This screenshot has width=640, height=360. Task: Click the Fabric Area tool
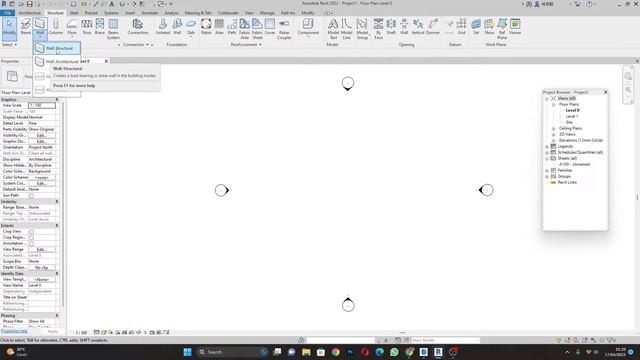(244, 29)
